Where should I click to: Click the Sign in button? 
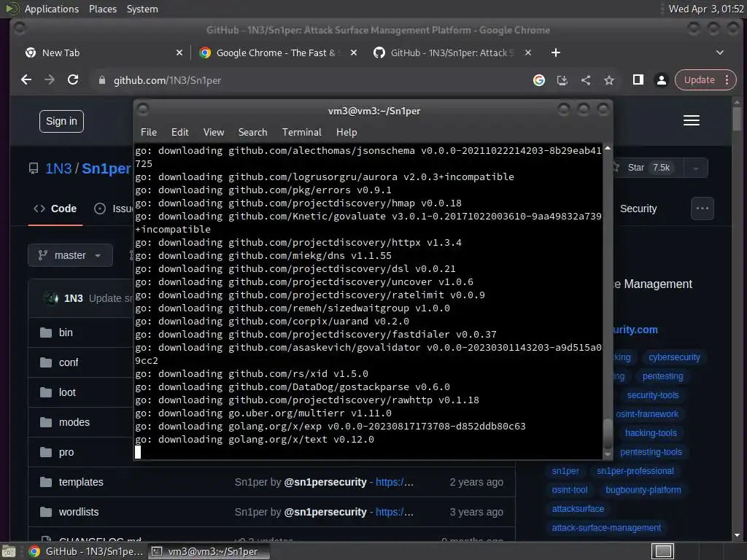61,122
